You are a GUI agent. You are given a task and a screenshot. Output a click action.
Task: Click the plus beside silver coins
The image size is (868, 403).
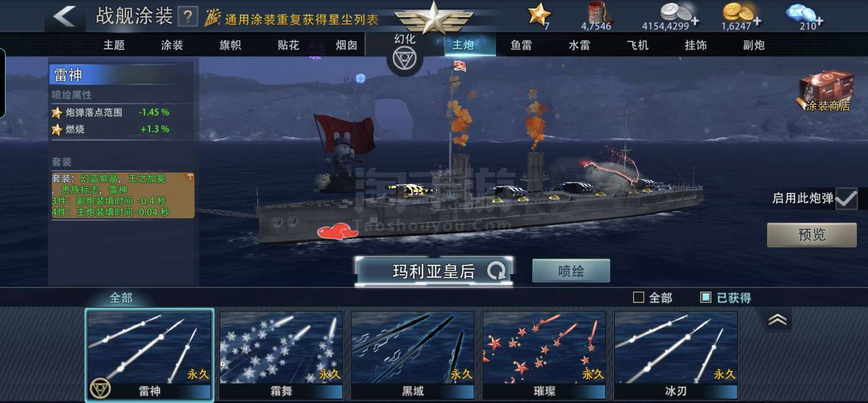(695, 22)
